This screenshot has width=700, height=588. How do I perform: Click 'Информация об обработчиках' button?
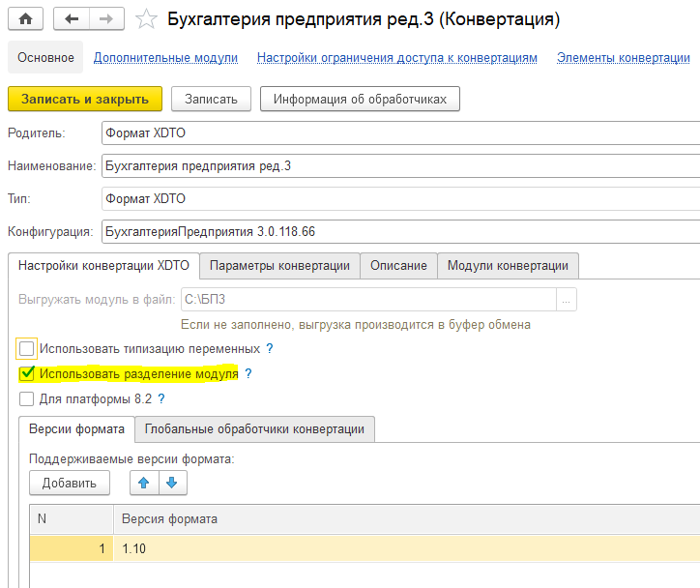[360, 99]
